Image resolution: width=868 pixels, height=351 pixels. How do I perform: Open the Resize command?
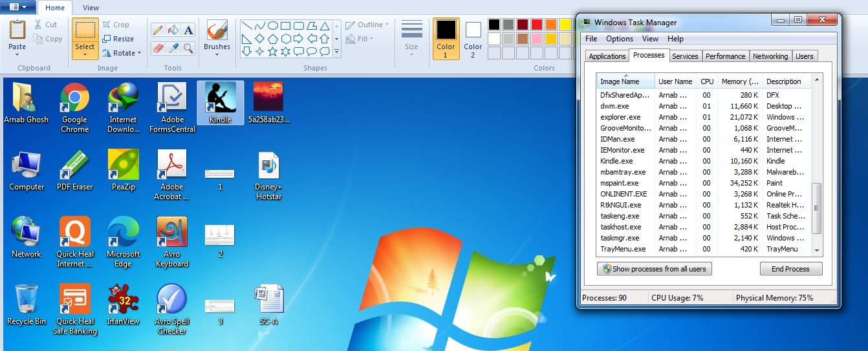coord(118,39)
